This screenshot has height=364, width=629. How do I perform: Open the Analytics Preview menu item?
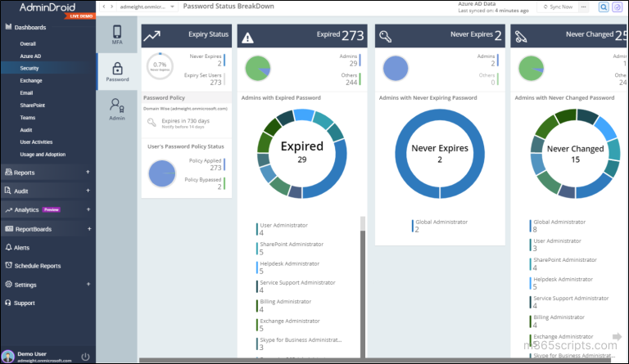pos(37,209)
